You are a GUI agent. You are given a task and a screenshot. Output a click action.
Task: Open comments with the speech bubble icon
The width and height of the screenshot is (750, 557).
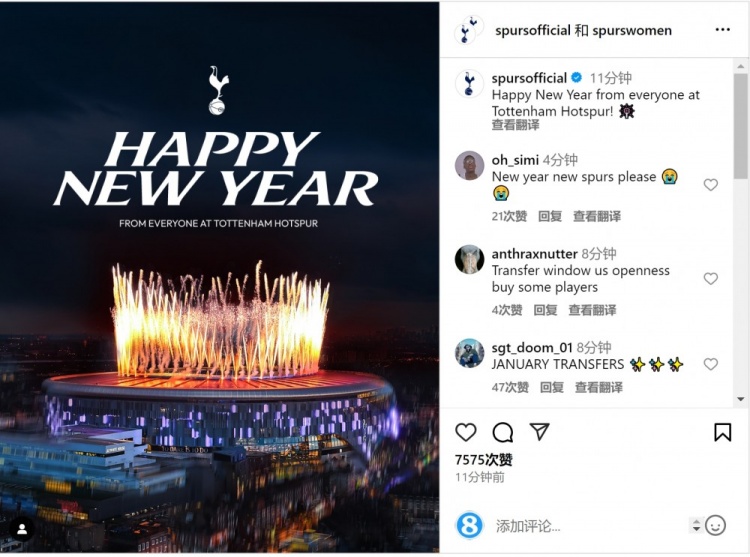click(x=503, y=432)
